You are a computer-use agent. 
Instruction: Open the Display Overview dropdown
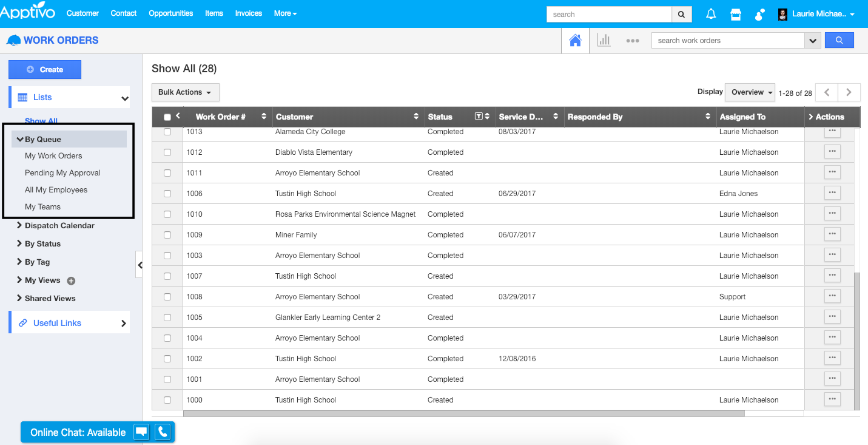[750, 92]
